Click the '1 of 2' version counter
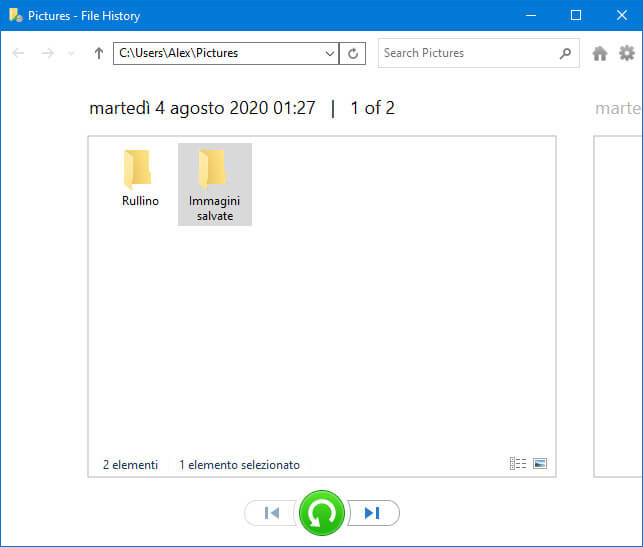 click(372, 108)
